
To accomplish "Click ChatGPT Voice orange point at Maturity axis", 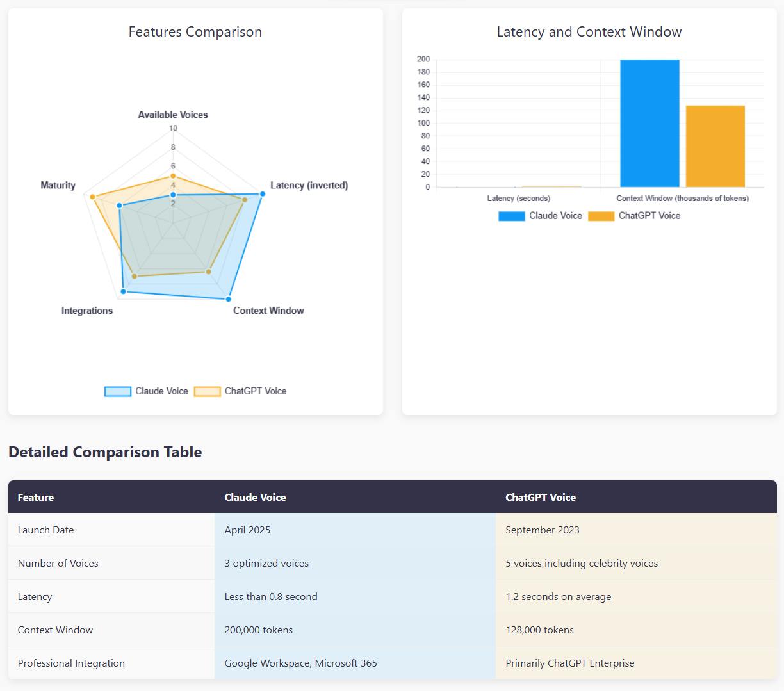I will click(92, 197).
